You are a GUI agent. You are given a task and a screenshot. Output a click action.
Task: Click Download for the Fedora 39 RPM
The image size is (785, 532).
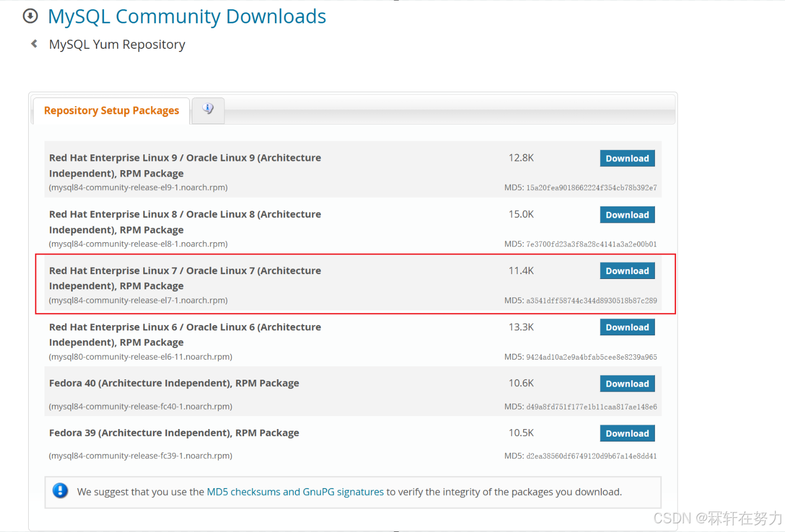pos(627,433)
